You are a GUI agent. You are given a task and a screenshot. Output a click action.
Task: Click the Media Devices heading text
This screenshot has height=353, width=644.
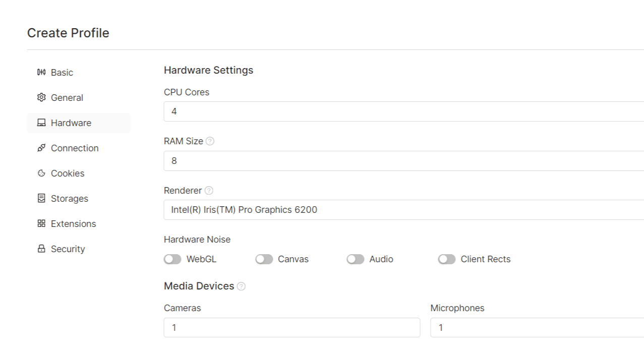(199, 286)
